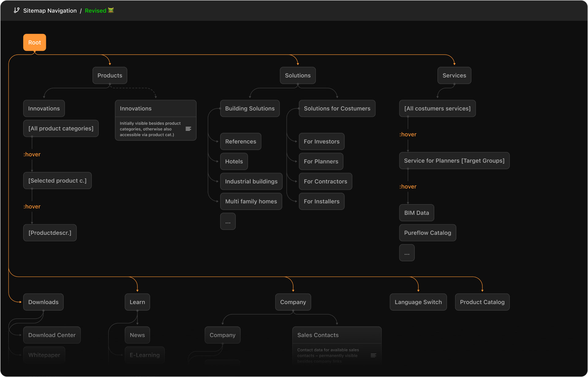Select the Product Catalog node
588x377 pixels.
(x=482, y=302)
